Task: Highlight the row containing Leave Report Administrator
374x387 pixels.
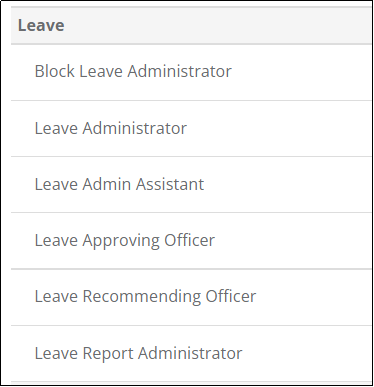Action: [191, 353]
